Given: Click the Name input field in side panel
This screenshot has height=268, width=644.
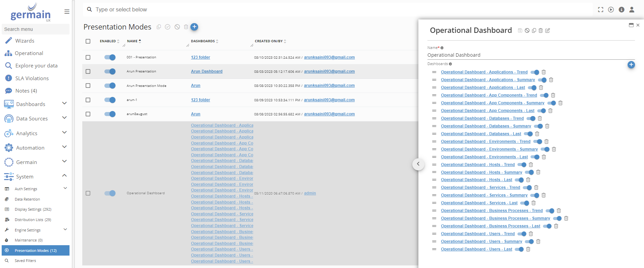Looking at the screenshot, I should 531,55.
